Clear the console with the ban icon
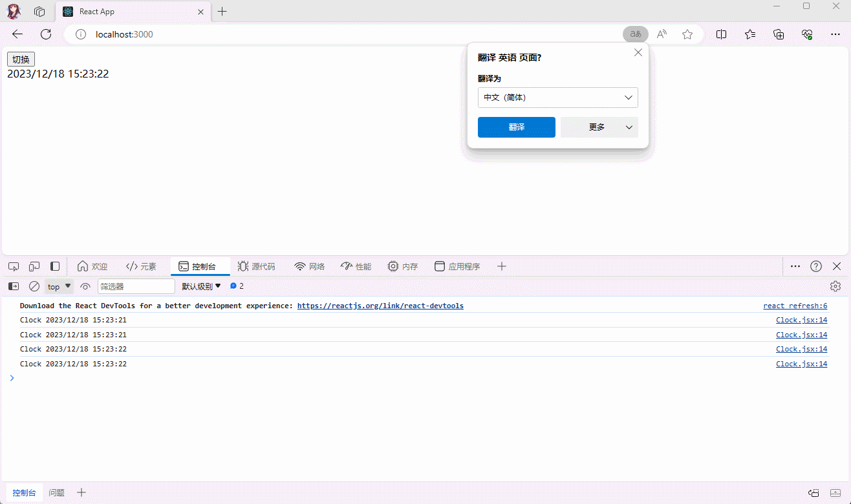 [34, 286]
